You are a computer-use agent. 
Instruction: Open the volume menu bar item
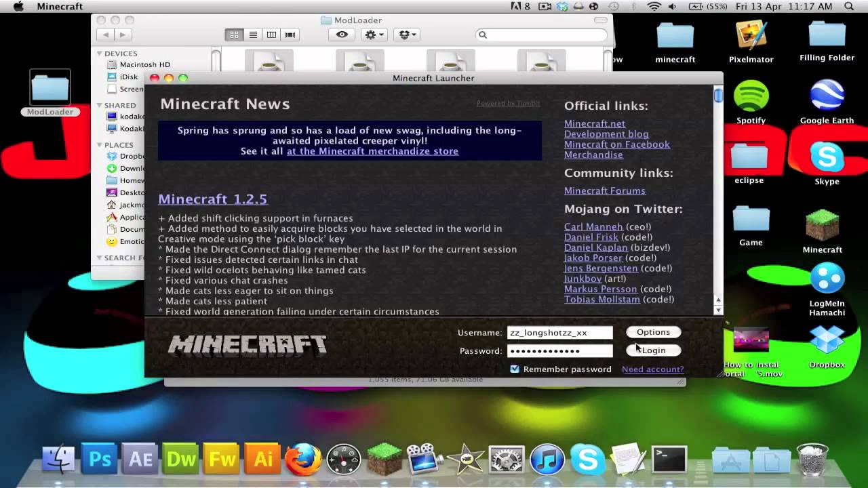coord(672,6)
